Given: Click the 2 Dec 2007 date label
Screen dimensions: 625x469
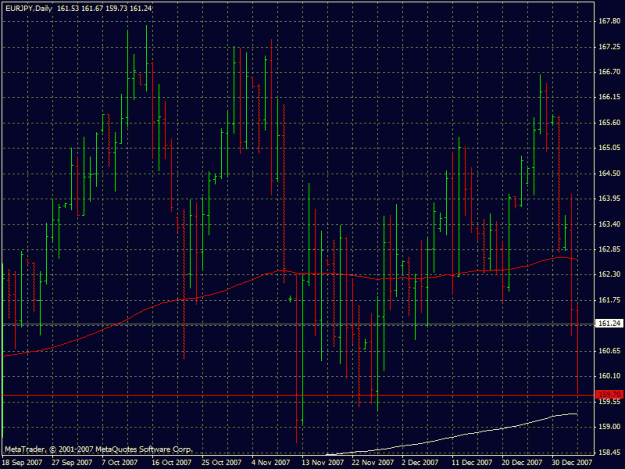Looking at the screenshot, I should 420,462.
